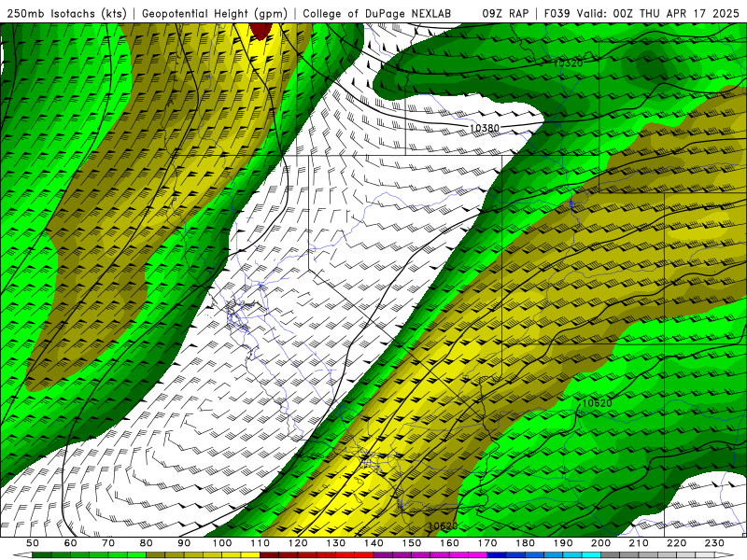Click the '80' colorbar value
The image size is (747, 560).
tap(147, 543)
